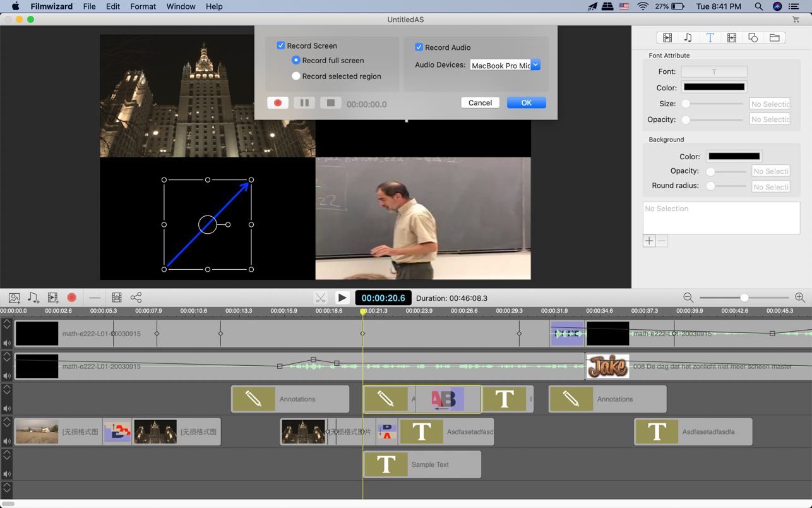Click the add image icon in toolbar
Image resolution: width=812 pixels, height=508 pixels.
pos(14,298)
